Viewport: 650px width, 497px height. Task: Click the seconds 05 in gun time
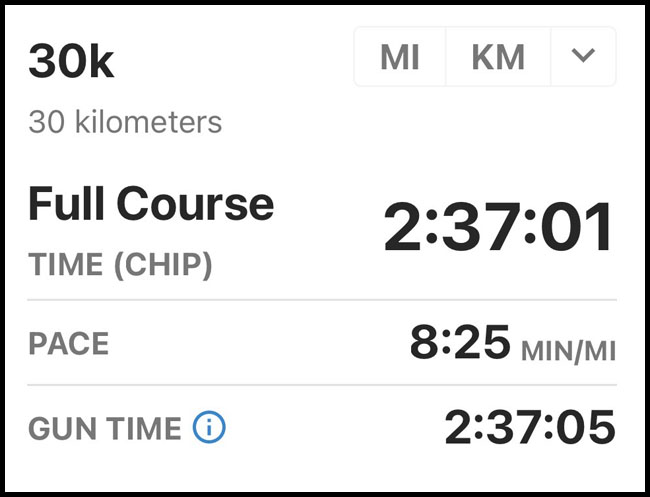pyautogui.click(x=585, y=427)
